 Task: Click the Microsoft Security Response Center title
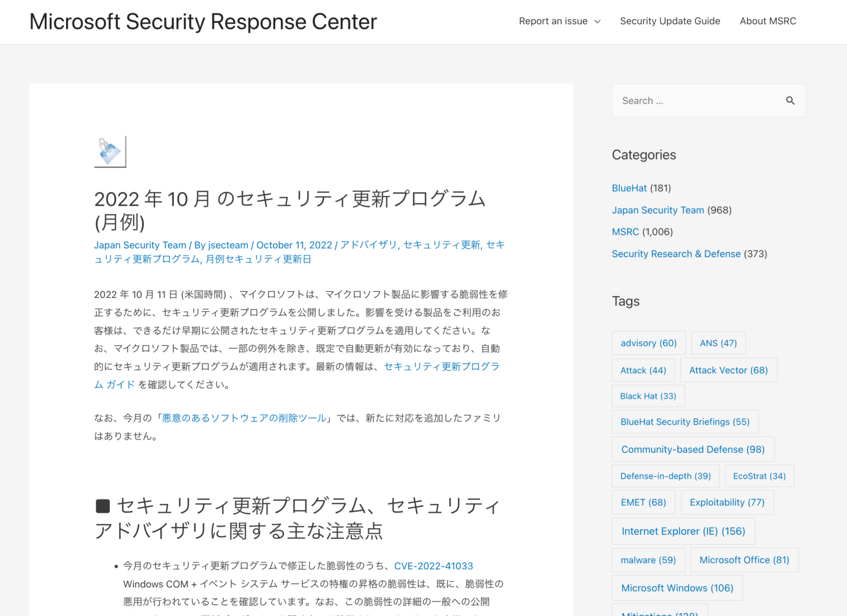pyautogui.click(x=203, y=22)
